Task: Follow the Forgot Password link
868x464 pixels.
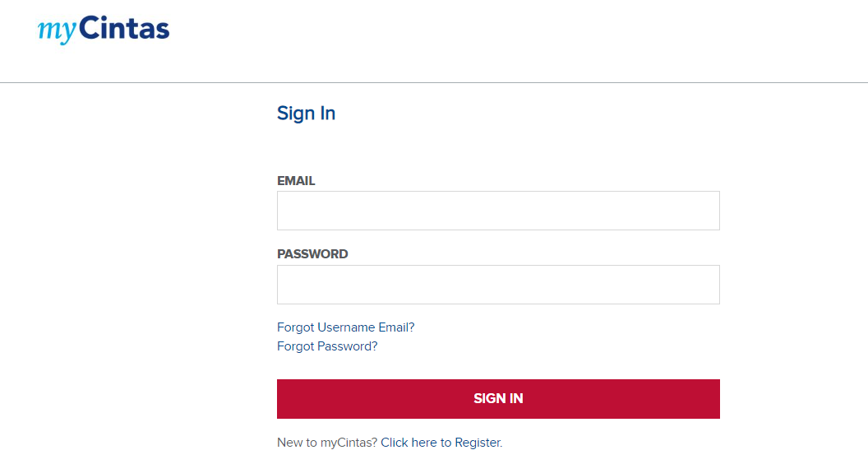Action: pos(327,346)
